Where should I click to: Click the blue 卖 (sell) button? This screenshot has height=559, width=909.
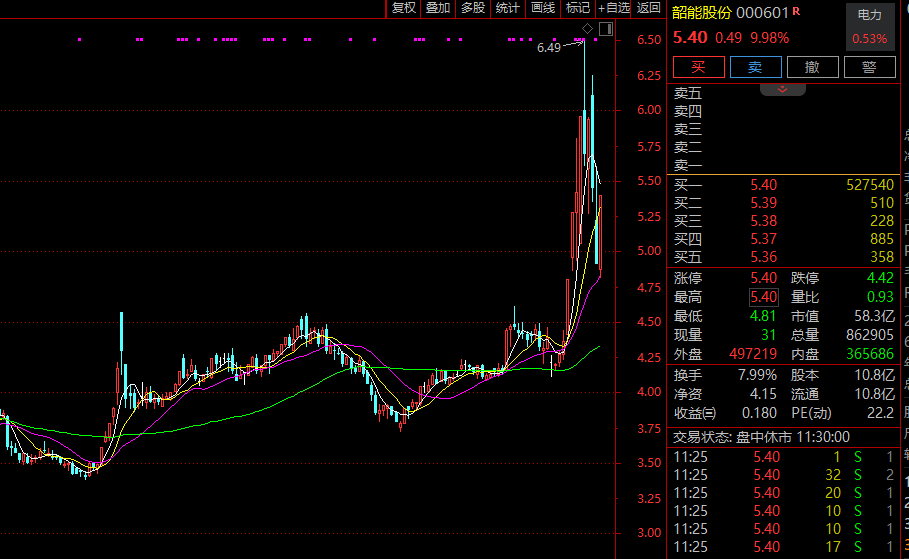[755, 67]
